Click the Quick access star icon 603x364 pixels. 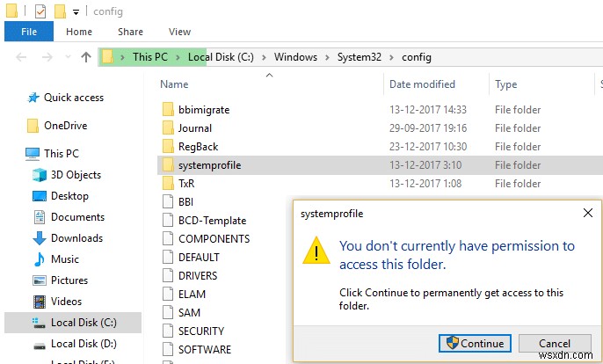[x=33, y=98]
